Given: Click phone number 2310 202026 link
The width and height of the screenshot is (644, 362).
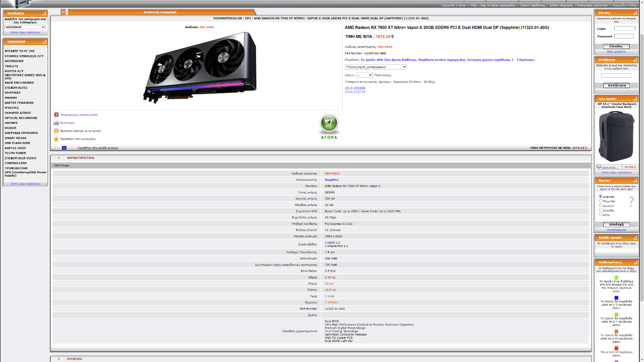Looking at the screenshot, I should coord(355,88).
